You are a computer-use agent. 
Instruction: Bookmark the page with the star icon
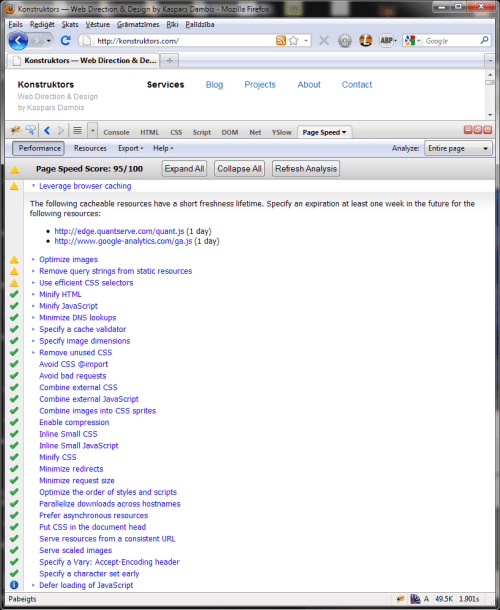[294, 40]
